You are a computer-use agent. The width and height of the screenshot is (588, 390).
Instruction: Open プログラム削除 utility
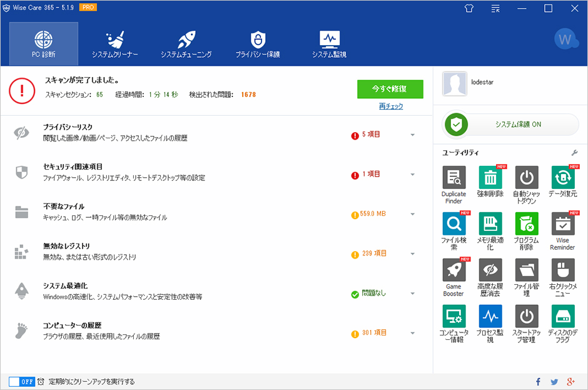[x=527, y=231]
